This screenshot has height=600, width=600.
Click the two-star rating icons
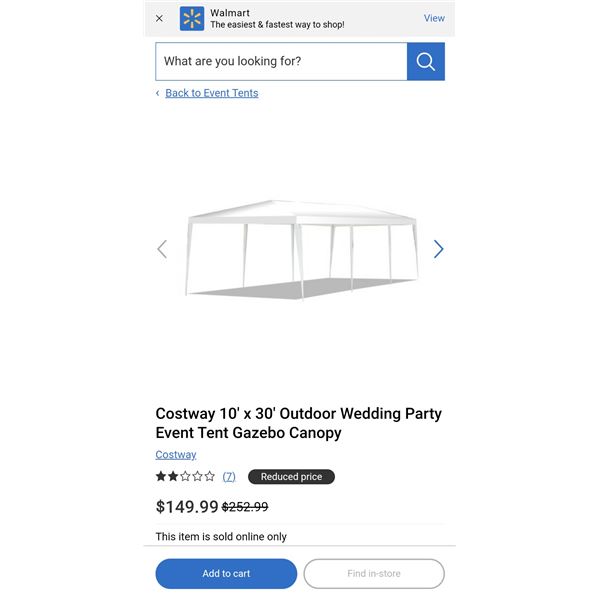coord(185,477)
